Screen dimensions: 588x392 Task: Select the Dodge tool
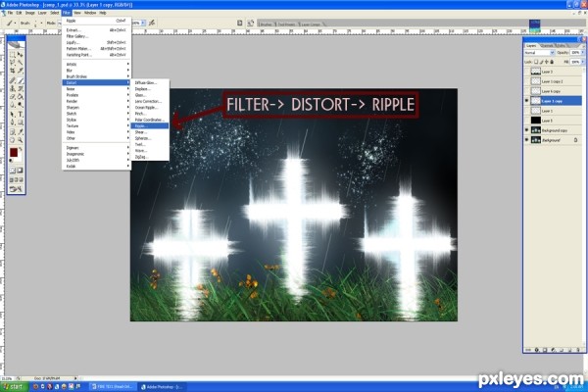pos(21,105)
